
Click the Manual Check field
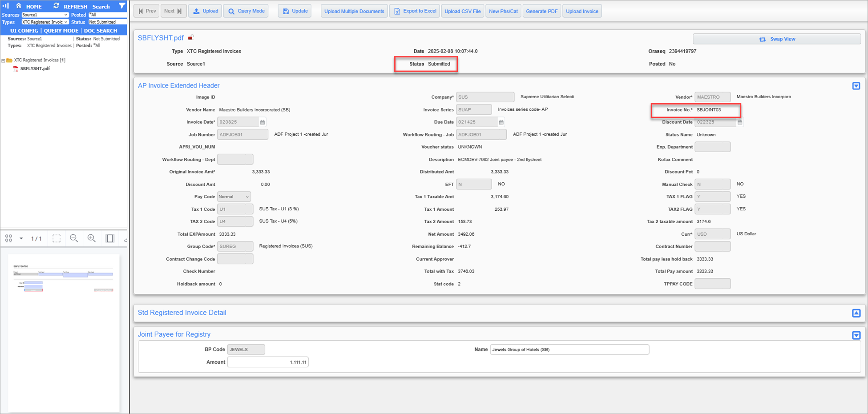point(712,184)
